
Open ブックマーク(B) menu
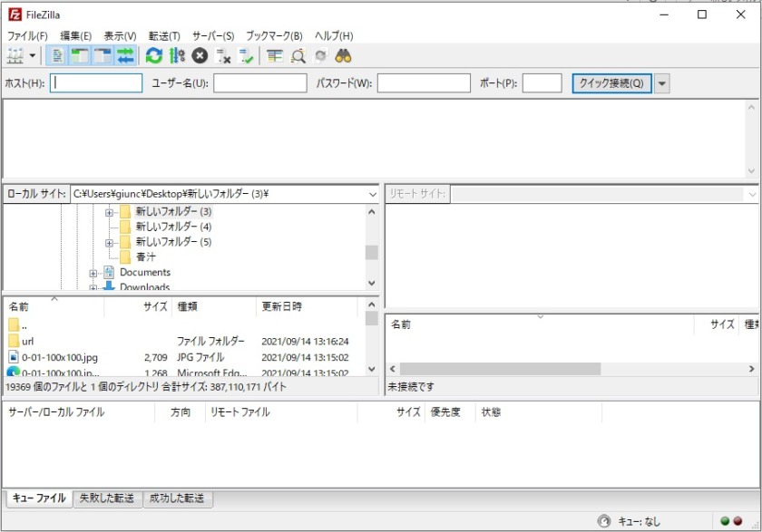tap(274, 36)
